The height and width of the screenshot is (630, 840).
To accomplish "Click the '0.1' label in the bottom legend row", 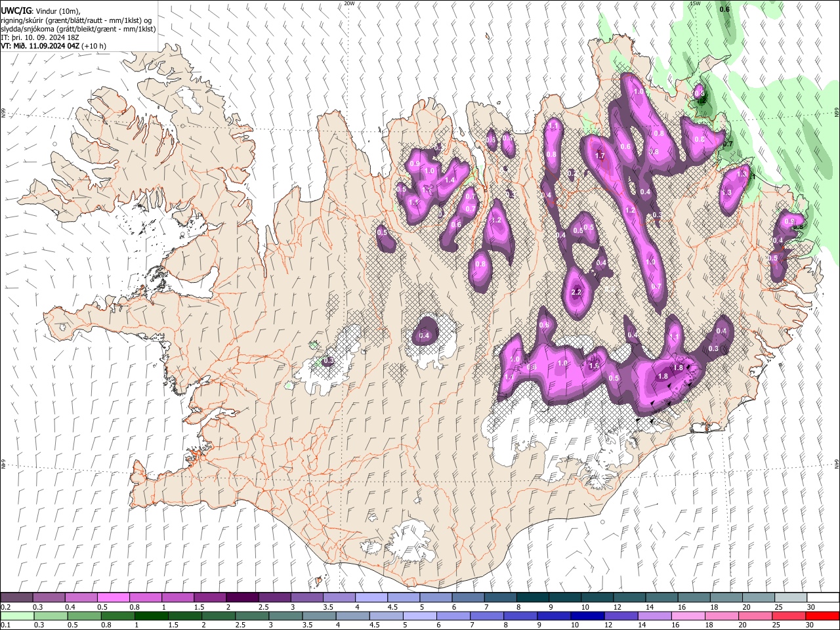I will [x=5, y=625].
